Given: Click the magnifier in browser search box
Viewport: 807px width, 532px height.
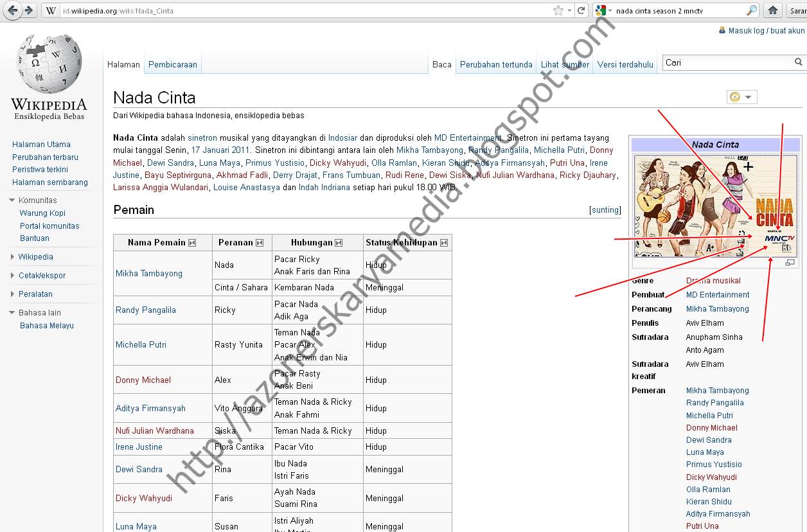Looking at the screenshot, I should [751, 10].
